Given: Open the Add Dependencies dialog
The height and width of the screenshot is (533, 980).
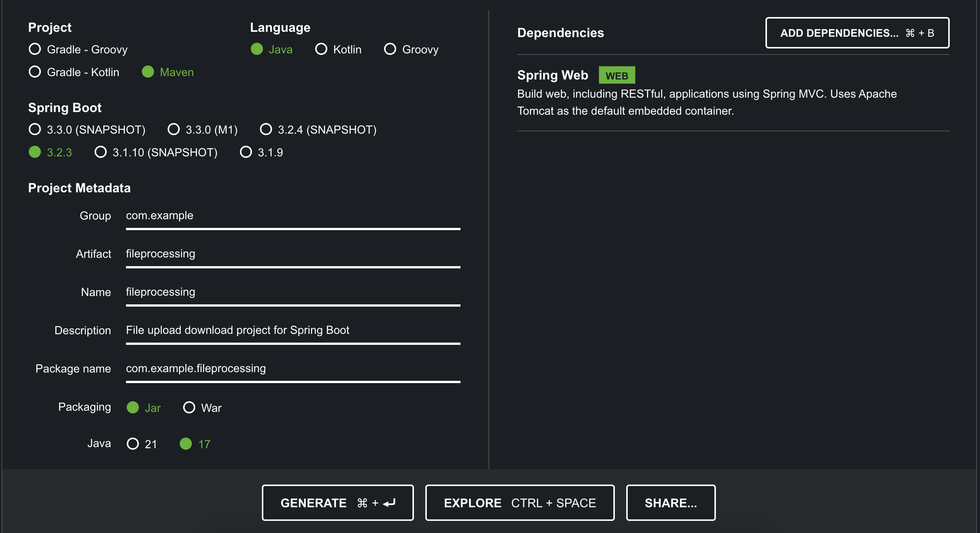Looking at the screenshot, I should pos(857,33).
